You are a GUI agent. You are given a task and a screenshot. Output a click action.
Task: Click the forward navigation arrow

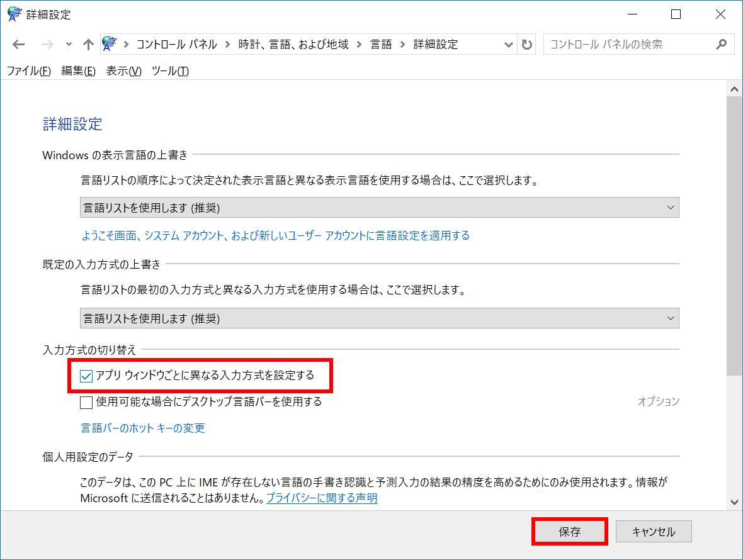point(47,45)
